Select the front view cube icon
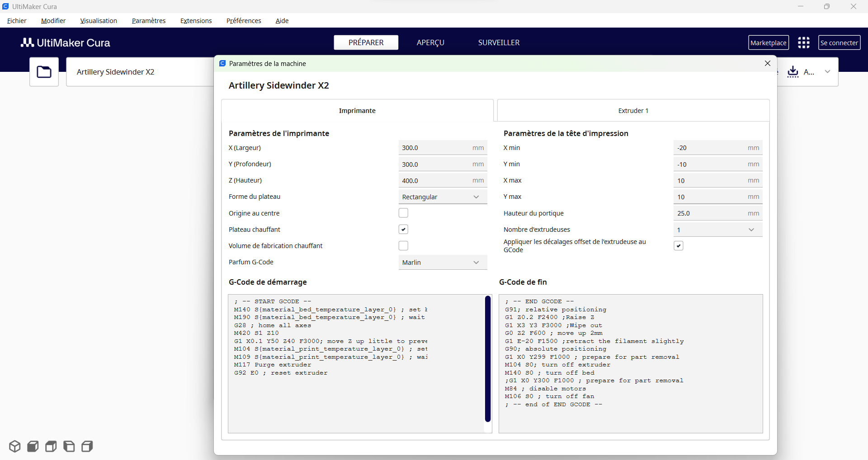Viewport: 868px width, 460px height. (x=33, y=446)
